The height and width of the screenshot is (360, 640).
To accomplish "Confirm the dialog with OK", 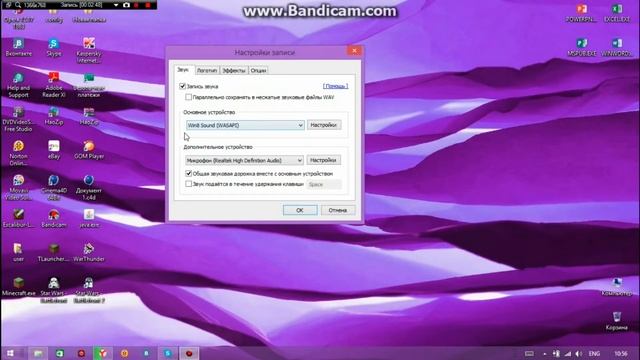I will click(300, 210).
